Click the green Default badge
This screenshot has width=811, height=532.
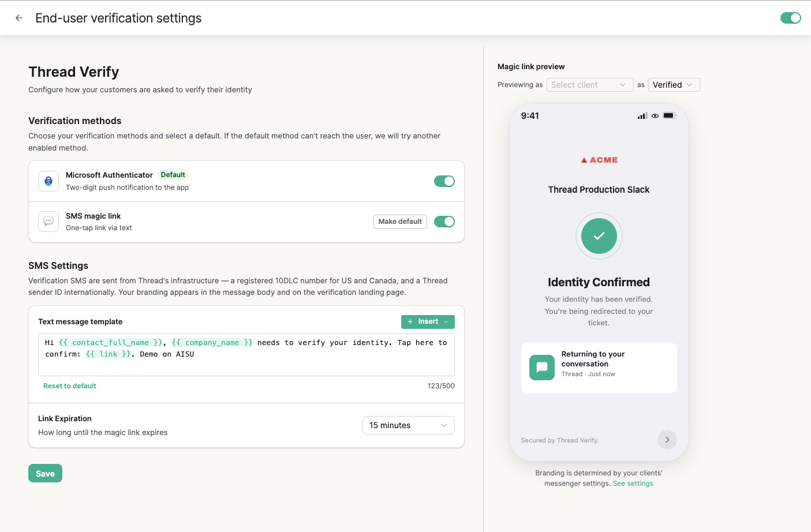coord(173,175)
